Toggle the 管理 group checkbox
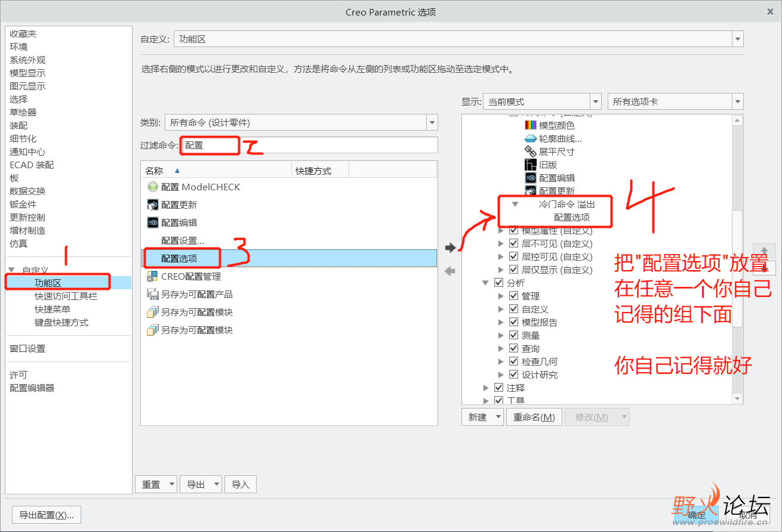Screen dimensions: 782x532 pyautogui.click(x=513, y=296)
